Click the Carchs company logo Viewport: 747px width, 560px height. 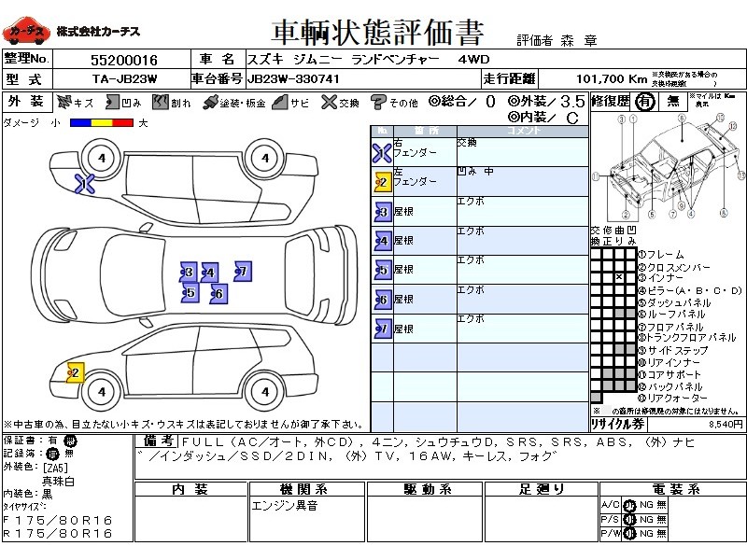click(x=26, y=32)
